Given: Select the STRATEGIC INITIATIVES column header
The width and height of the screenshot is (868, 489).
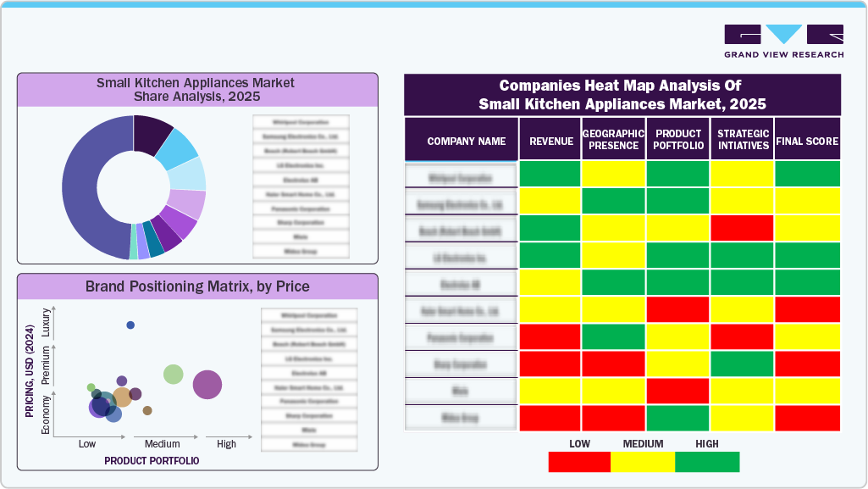Looking at the screenshot, I should [743, 139].
